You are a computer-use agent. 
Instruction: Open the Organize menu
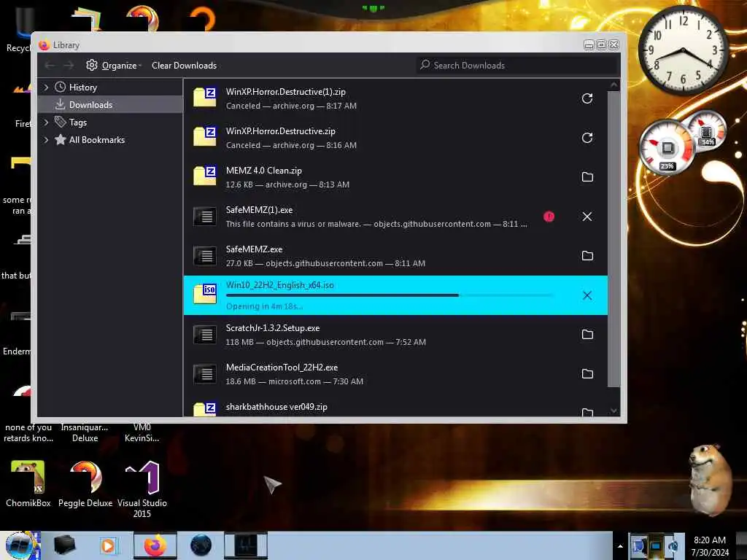115,65
